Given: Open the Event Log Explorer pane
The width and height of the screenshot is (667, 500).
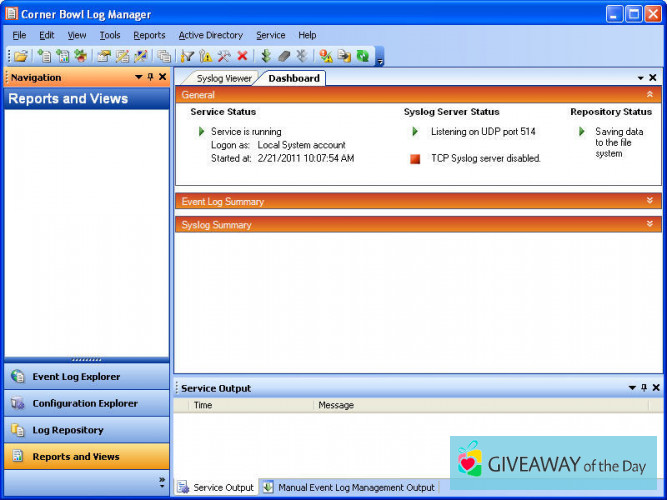Looking at the screenshot, I should 76,377.
